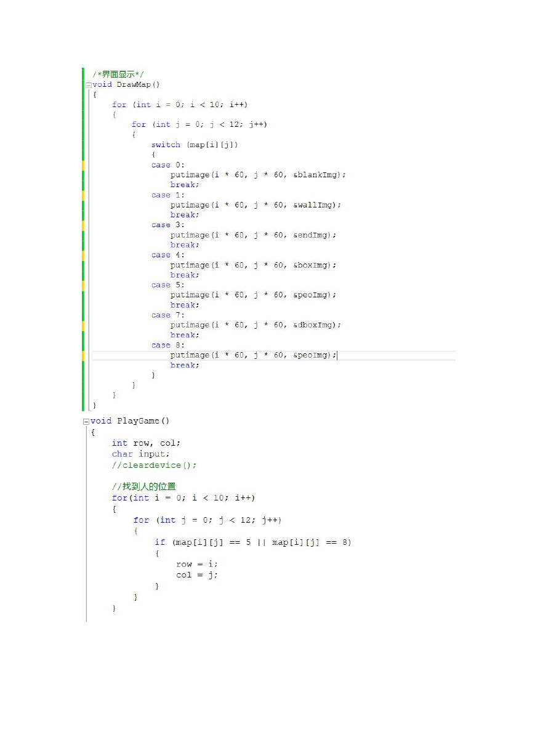Click the for j loop header in DrawMap
535x756 pixels.
[x=199, y=124]
